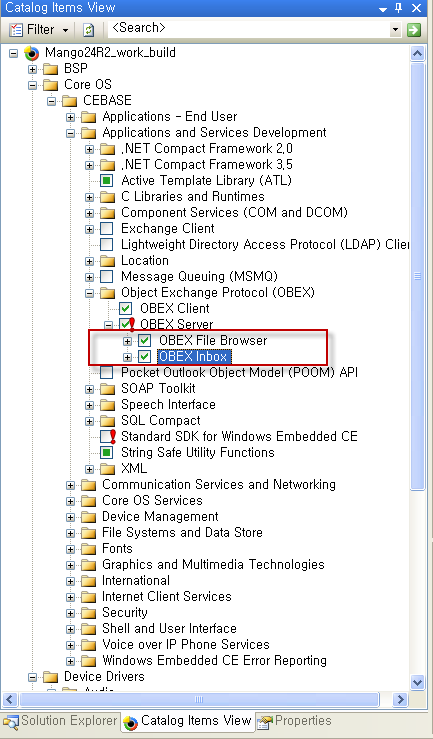Click the Refresh catalog icon in toolbar

tap(89, 30)
